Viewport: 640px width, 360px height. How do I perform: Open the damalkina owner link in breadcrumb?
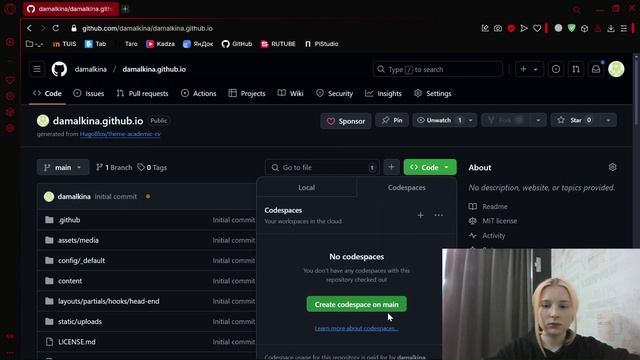91,69
